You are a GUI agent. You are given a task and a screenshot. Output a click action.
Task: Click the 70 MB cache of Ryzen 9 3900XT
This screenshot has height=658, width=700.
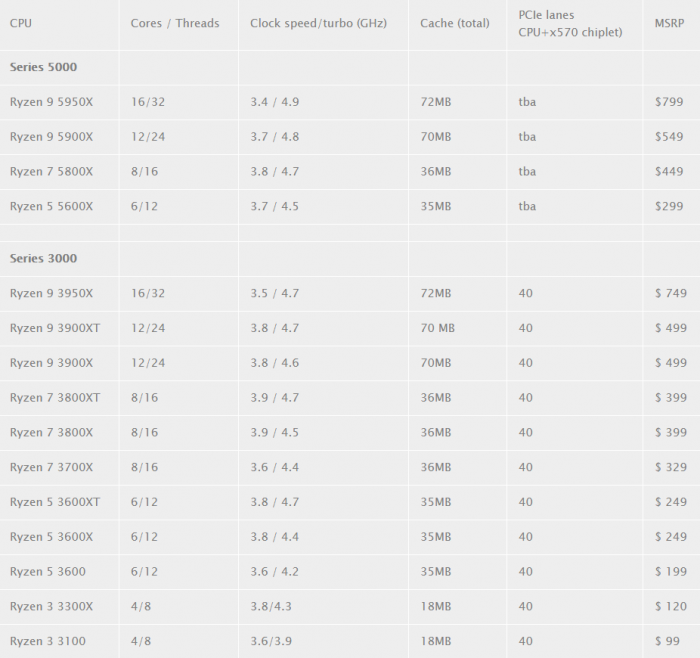click(x=438, y=329)
